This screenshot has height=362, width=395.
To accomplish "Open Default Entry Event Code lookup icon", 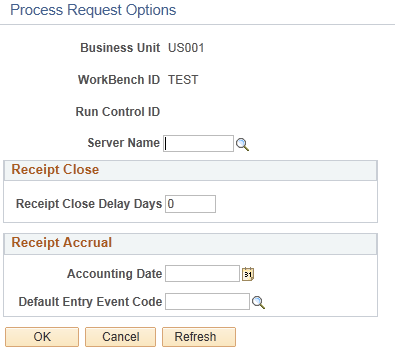I will [258, 303].
